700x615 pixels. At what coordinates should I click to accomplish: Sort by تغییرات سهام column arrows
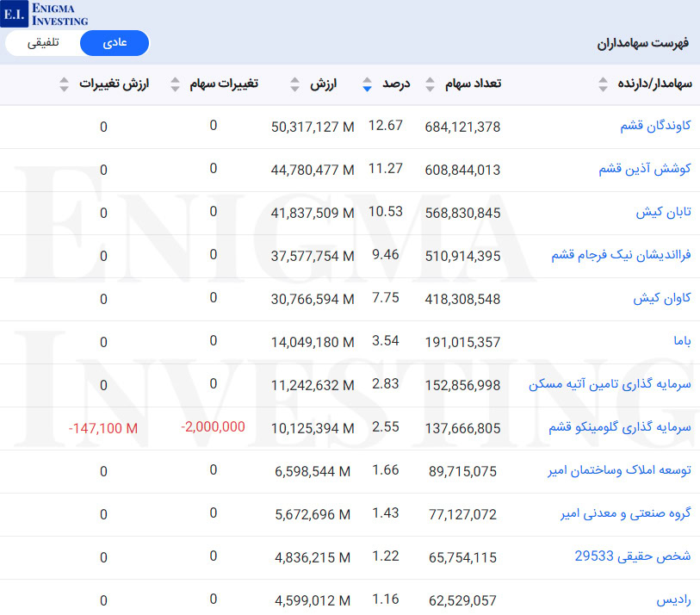click(176, 84)
